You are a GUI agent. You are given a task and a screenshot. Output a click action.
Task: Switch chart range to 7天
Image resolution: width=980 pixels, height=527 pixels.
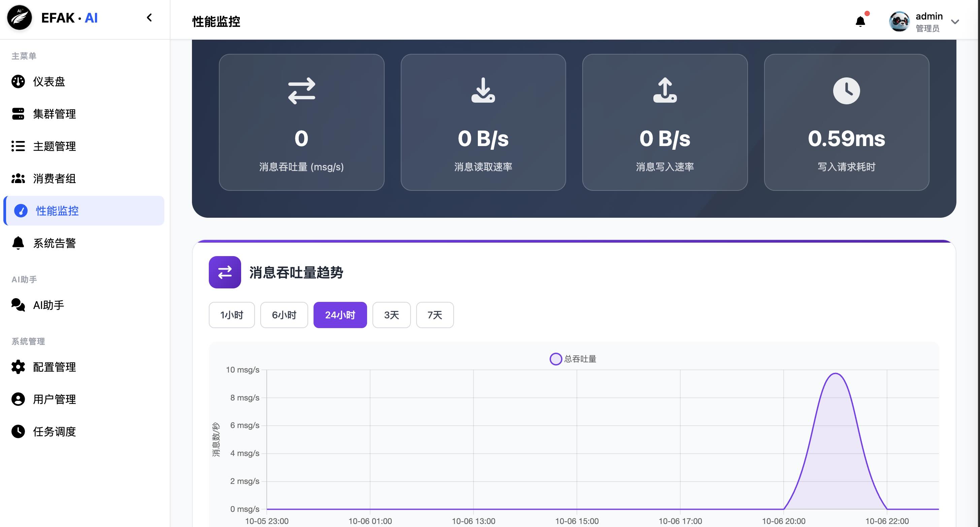click(434, 315)
